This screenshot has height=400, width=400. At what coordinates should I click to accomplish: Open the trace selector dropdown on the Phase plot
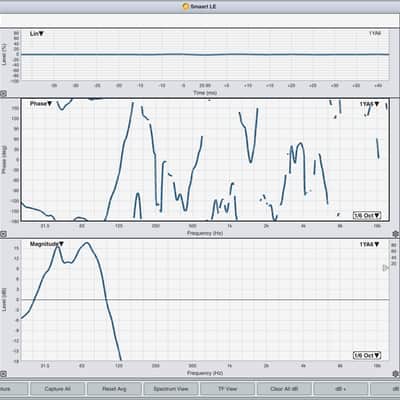369,104
